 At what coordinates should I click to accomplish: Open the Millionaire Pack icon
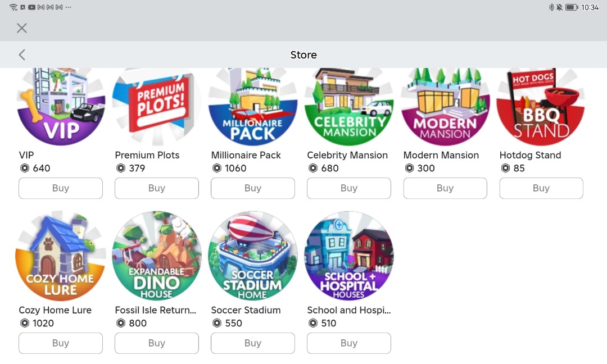coord(252,107)
